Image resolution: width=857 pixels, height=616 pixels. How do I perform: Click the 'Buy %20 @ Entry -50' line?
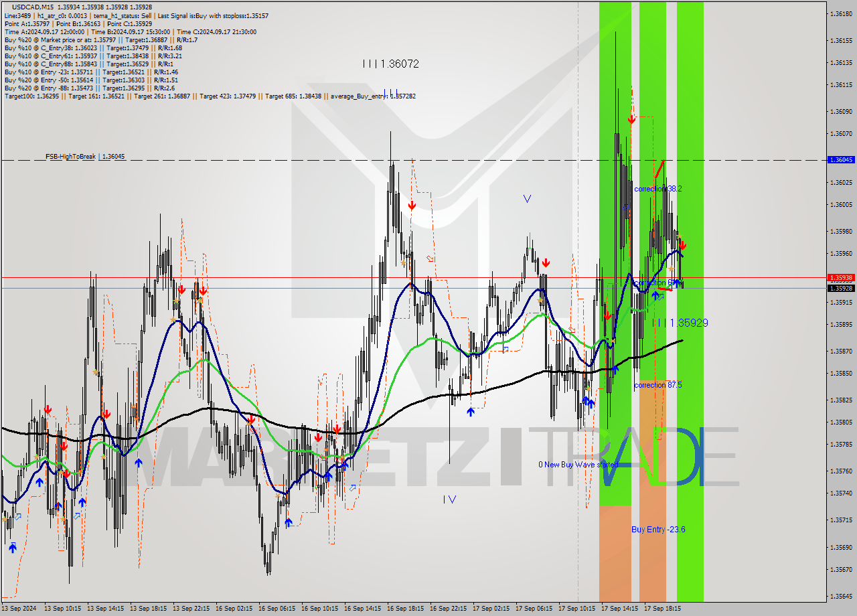coord(91,80)
